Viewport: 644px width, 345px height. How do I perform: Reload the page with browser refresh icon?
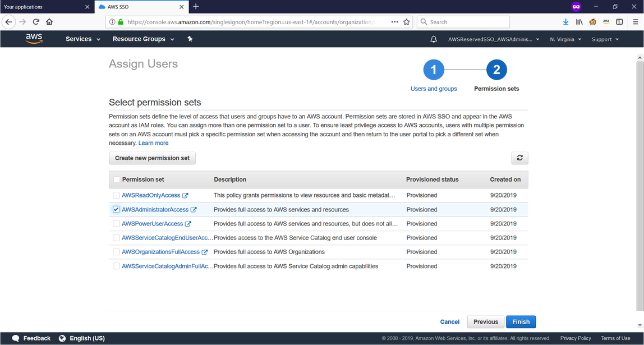36,22
